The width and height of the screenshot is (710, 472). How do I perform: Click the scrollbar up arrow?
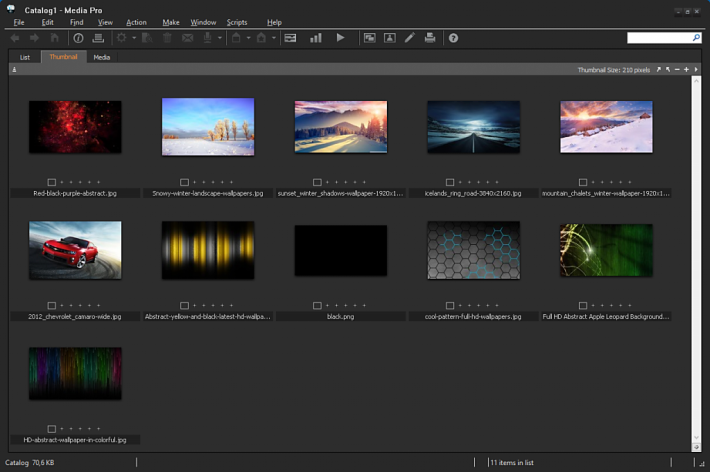click(x=696, y=80)
